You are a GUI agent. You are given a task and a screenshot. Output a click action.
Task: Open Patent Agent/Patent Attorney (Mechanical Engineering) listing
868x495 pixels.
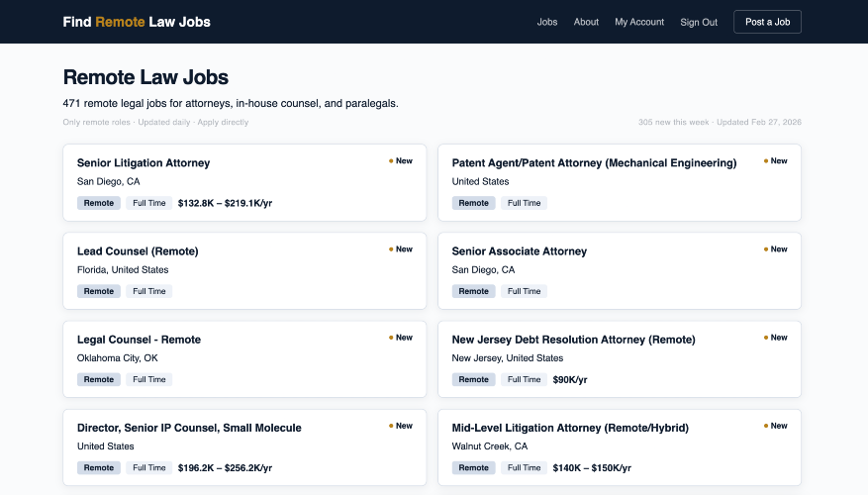594,163
